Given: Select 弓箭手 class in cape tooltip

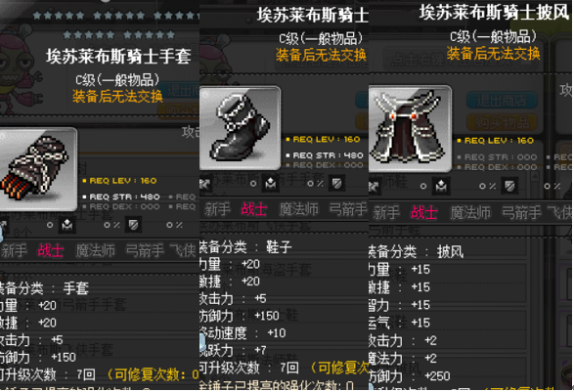Looking at the screenshot, I should click(x=521, y=212).
